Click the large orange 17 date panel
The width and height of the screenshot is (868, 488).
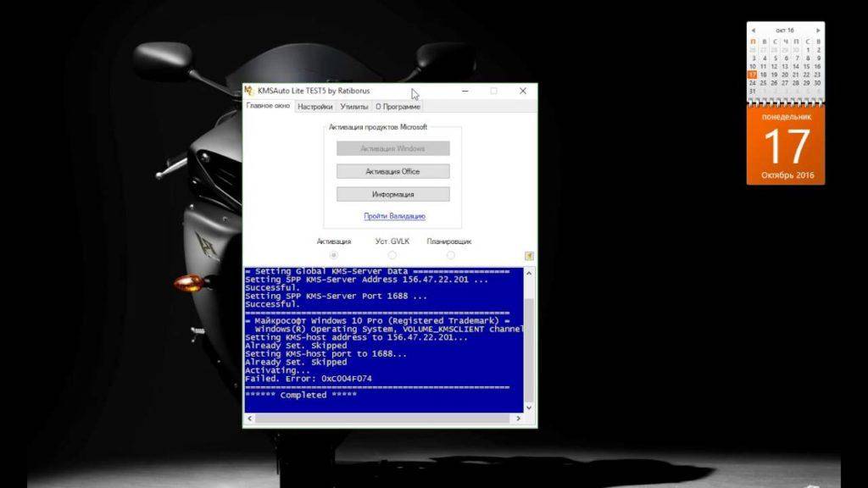click(x=786, y=145)
